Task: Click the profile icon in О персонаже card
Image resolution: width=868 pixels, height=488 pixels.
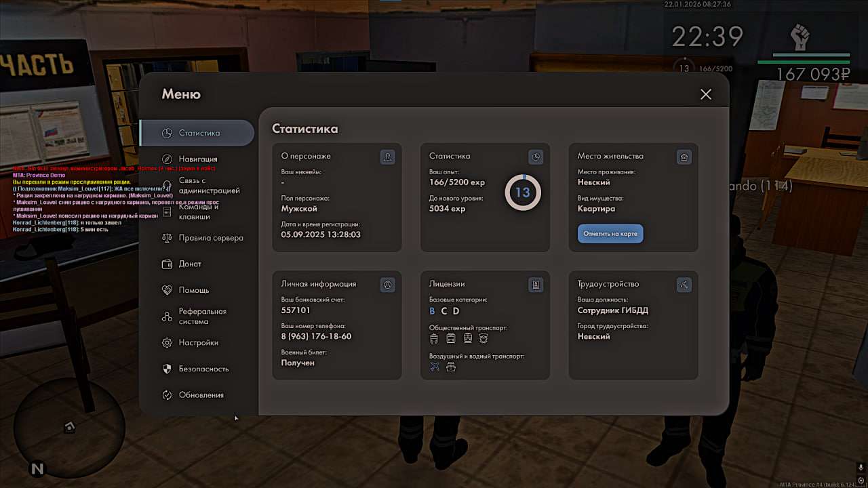Action: (x=388, y=157)
